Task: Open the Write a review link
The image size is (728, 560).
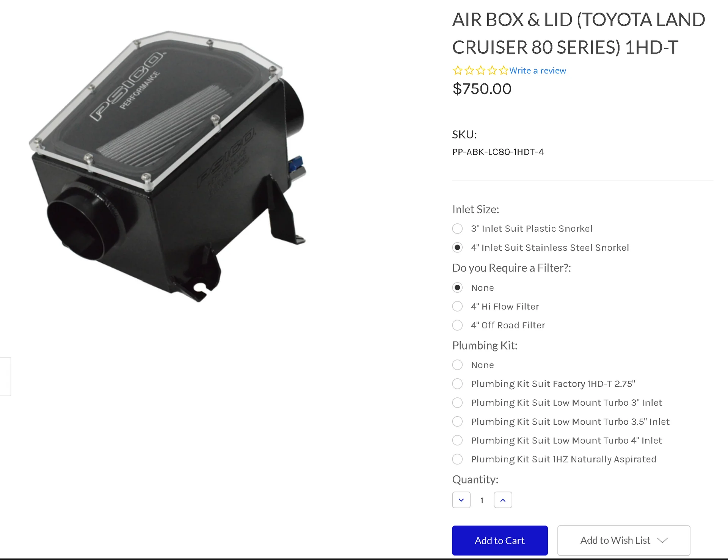Action: coord(538,71)
